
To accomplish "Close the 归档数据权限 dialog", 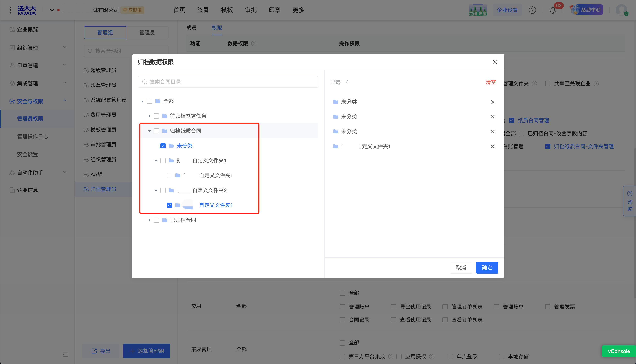I will (x=495, y=62).
